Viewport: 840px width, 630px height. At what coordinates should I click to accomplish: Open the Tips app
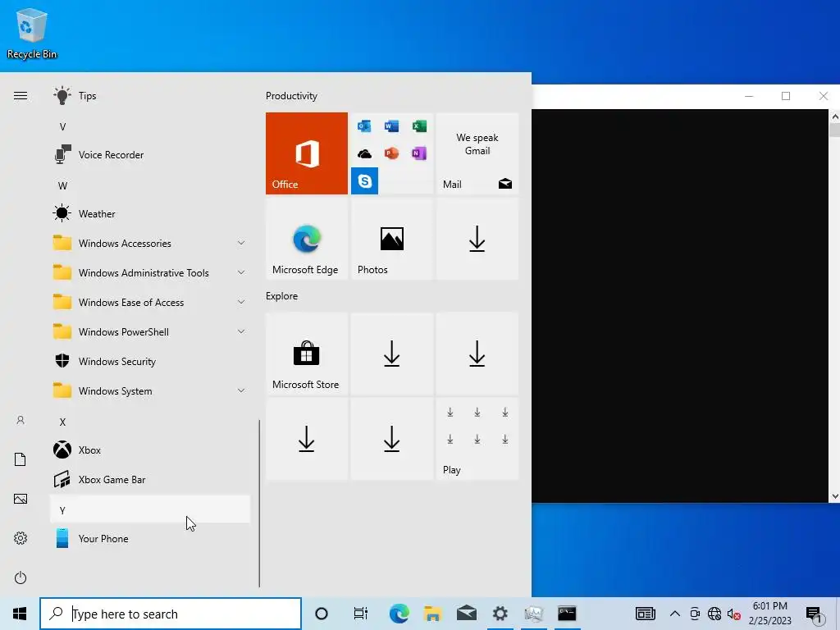(x=150, y=96)
